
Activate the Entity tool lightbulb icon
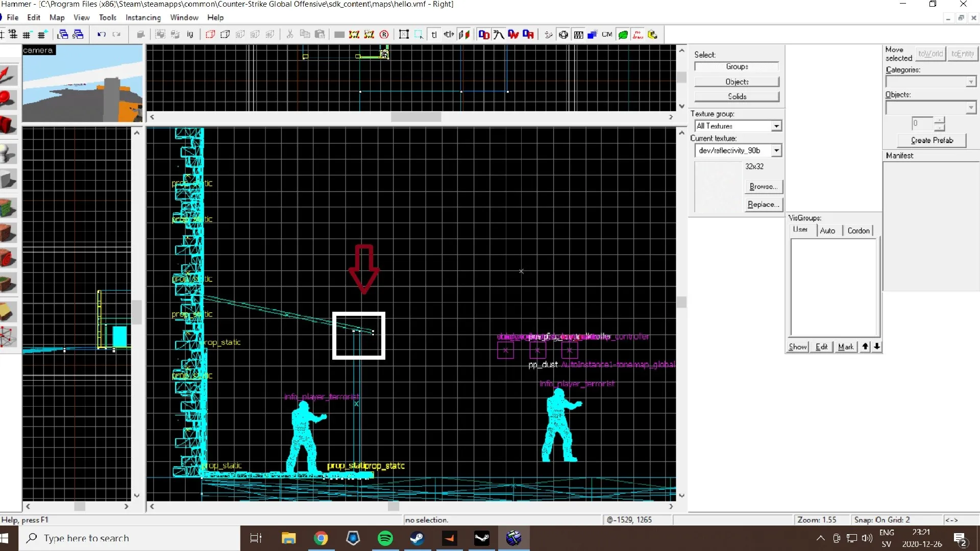point(9,153)
